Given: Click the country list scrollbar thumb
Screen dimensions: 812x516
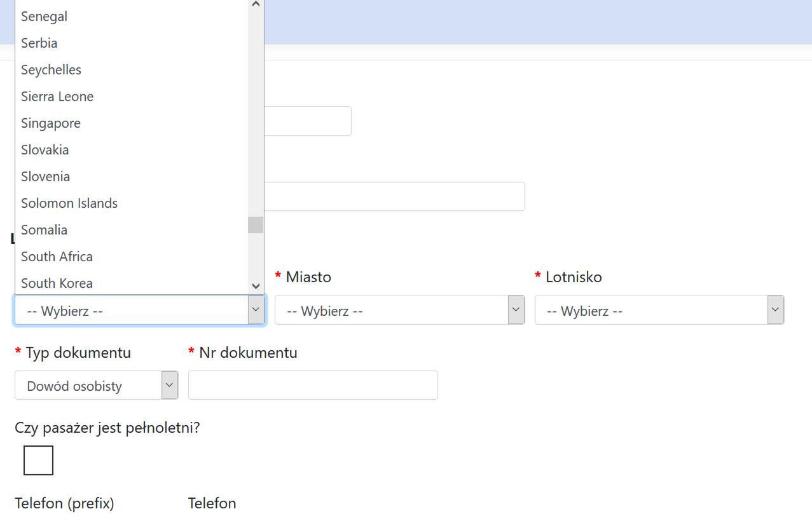Looking at the screenshot, I should 256,225.
